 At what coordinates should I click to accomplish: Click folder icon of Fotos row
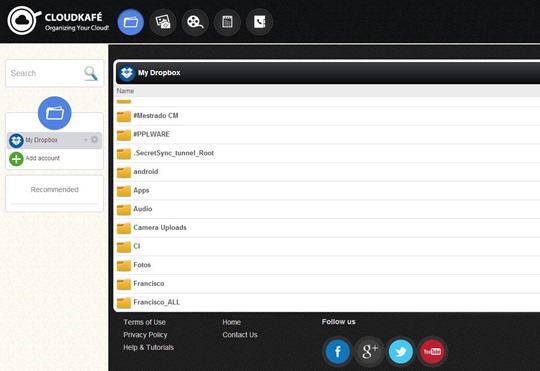124,266
